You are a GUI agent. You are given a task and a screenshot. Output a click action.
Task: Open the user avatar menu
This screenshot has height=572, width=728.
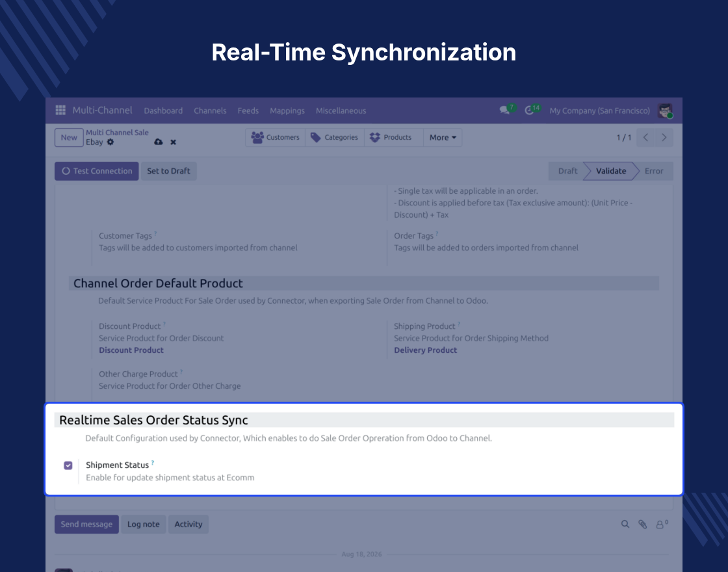666,110
